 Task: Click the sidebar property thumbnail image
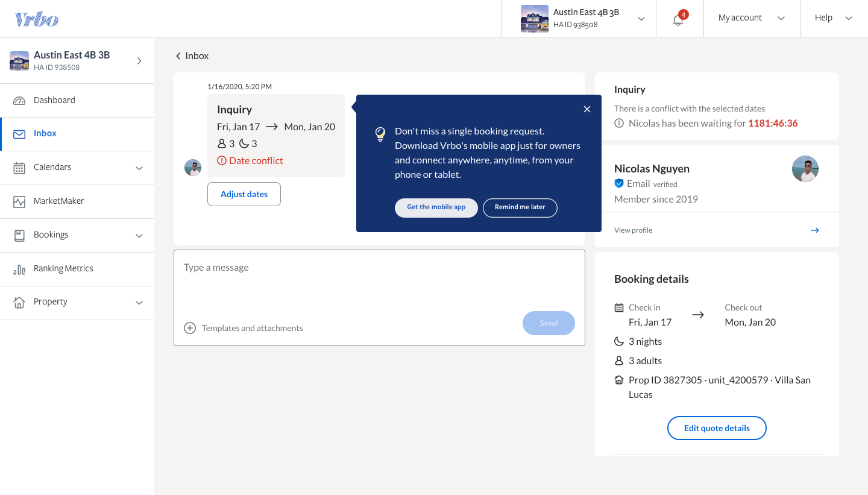(19, 61)
